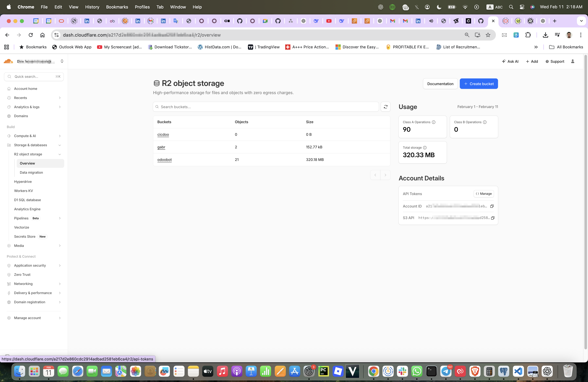Open Class A Operations info tooltip
This screenshot has width=588, height=382.
pyautogui.click(x=434, y=122)
